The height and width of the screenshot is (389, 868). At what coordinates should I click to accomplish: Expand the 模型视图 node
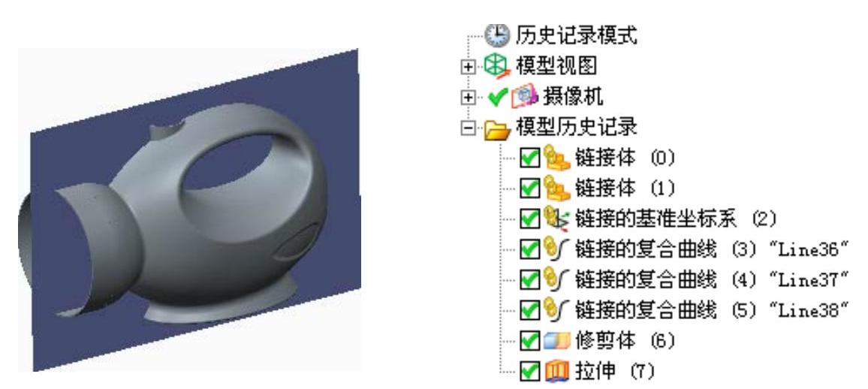click(x=468, y=67)
